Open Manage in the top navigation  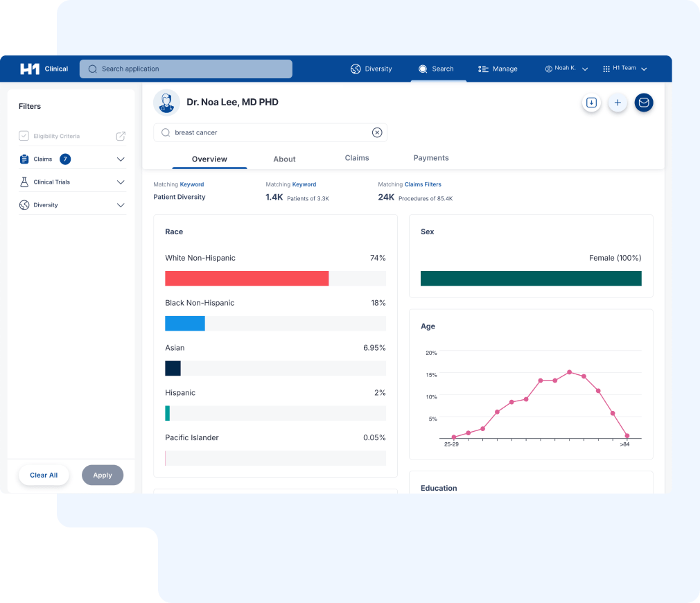[x=498, y=69]
